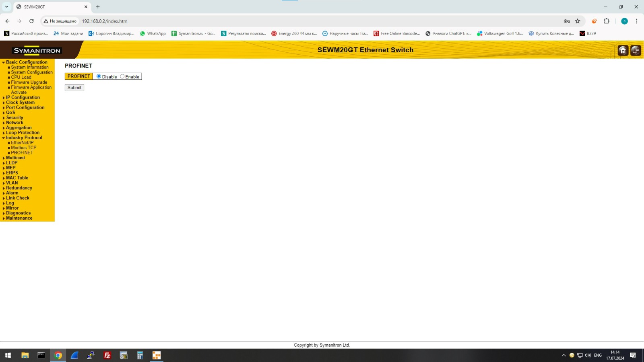
Task: Click the Symanitron logo
Action: tap(37, 51)
